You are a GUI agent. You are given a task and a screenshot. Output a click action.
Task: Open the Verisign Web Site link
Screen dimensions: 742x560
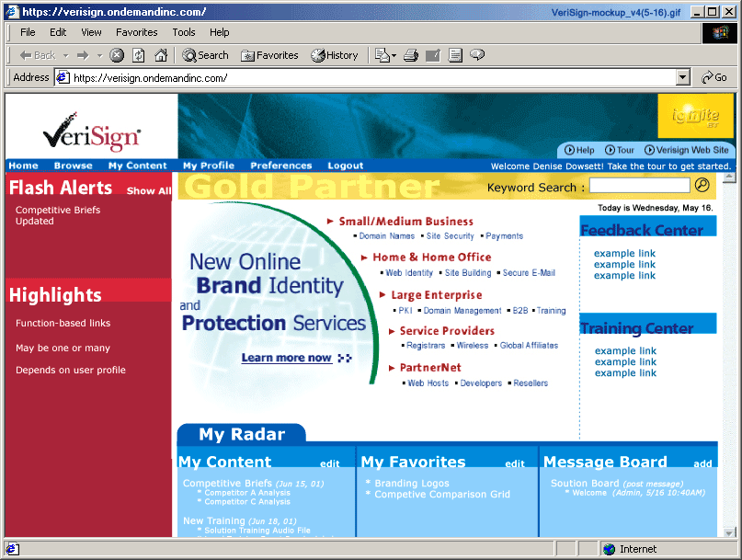687,150
